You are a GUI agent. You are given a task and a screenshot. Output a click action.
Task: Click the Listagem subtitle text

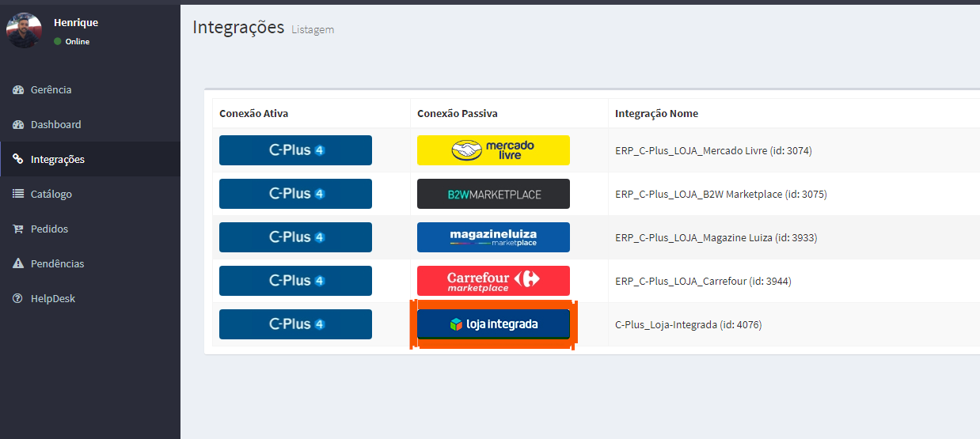click(x=313, y=30)
